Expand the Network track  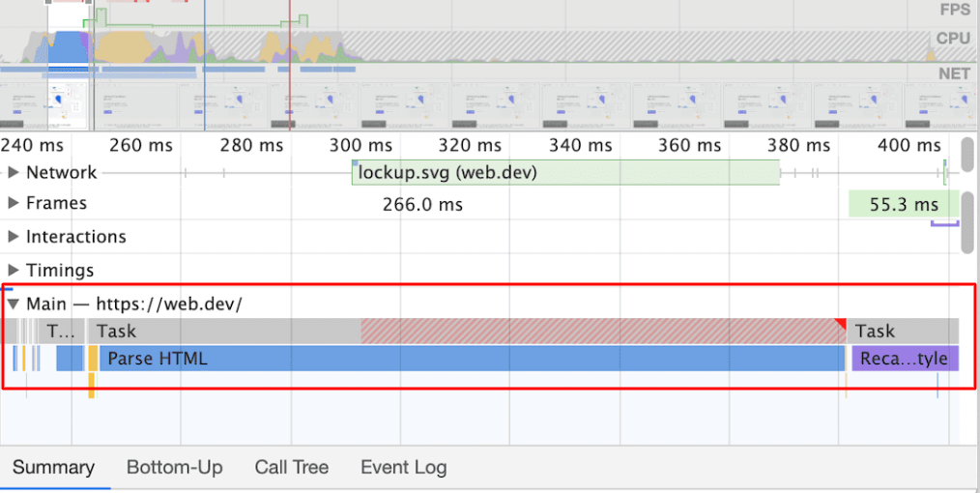click(x=14, y=173)
